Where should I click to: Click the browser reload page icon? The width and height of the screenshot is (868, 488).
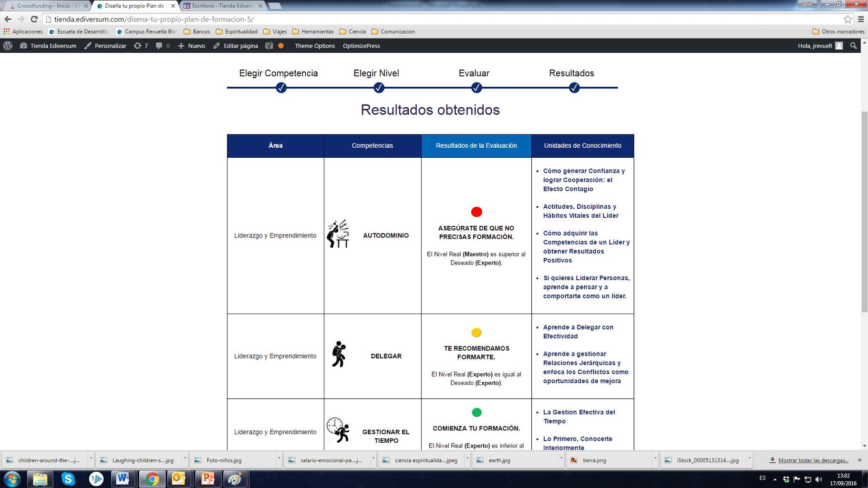click(34, 19)
